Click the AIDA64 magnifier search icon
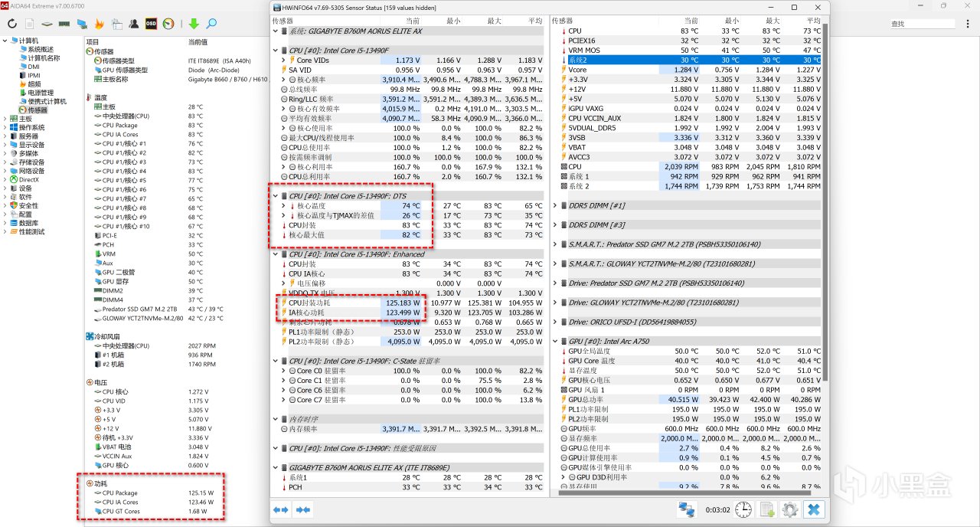Screen dimensions: 980x527 tap(211, 24)
